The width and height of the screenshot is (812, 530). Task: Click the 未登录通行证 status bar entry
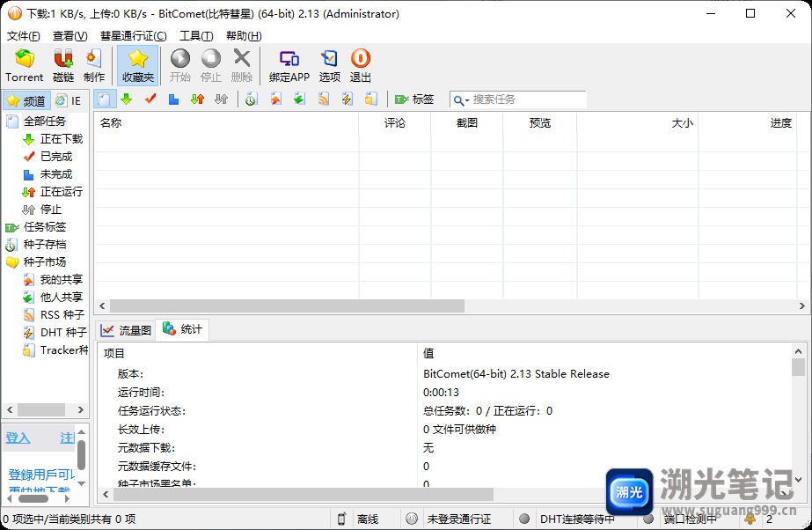(459, 519)
